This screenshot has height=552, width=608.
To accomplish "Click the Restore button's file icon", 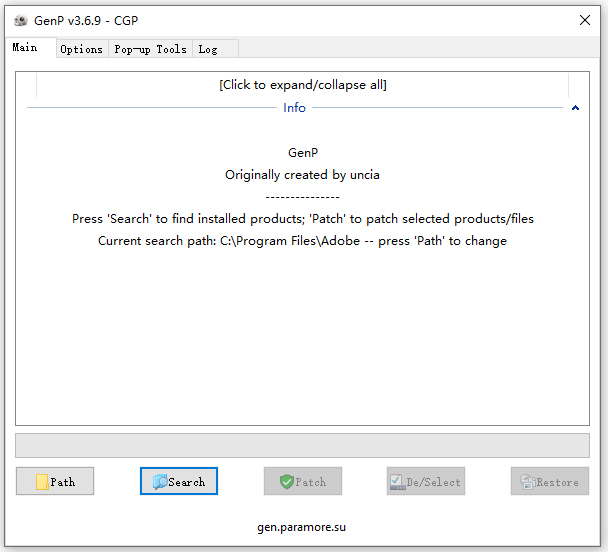I will pos(527,482).
